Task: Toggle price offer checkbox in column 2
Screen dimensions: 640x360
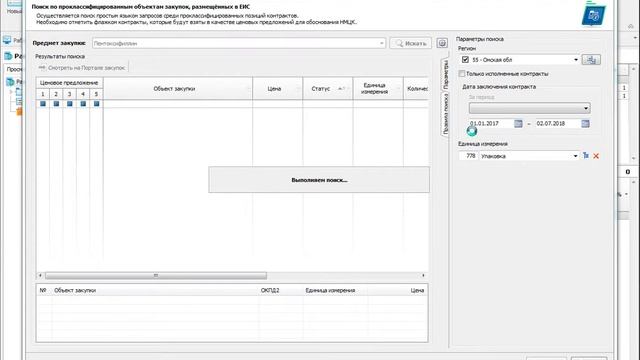Action: [56, 104]
